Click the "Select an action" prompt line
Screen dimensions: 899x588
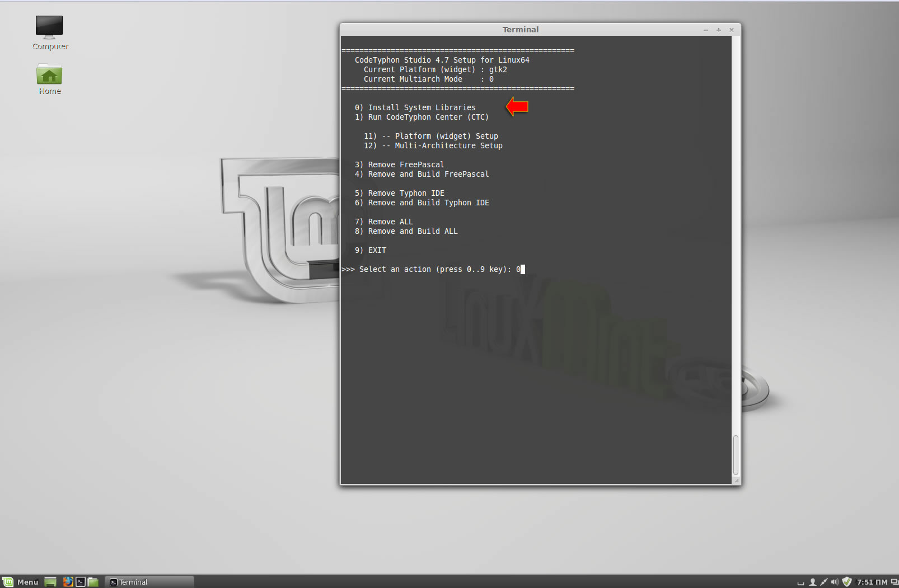click(x=433, y=269)
